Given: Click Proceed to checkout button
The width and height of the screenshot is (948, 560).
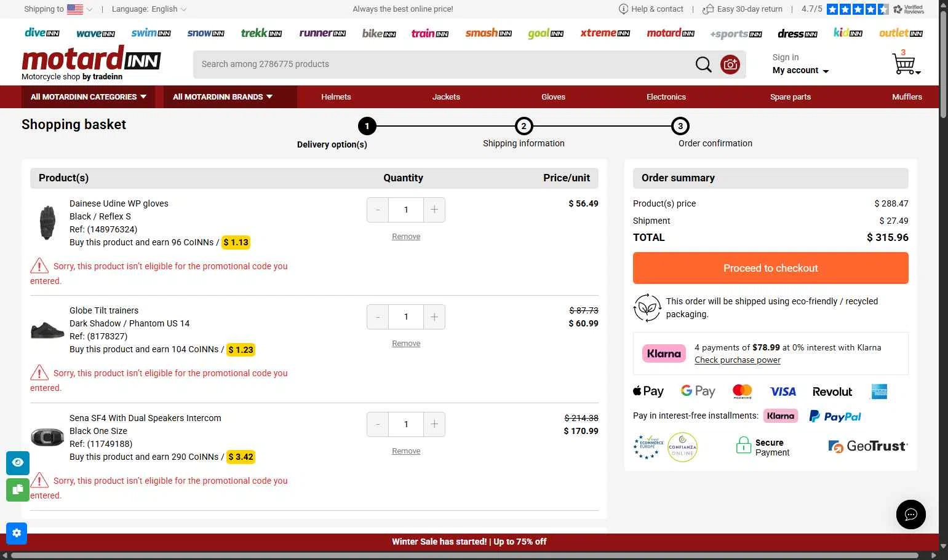Looking at the screenshot, I should click(771, 268).
